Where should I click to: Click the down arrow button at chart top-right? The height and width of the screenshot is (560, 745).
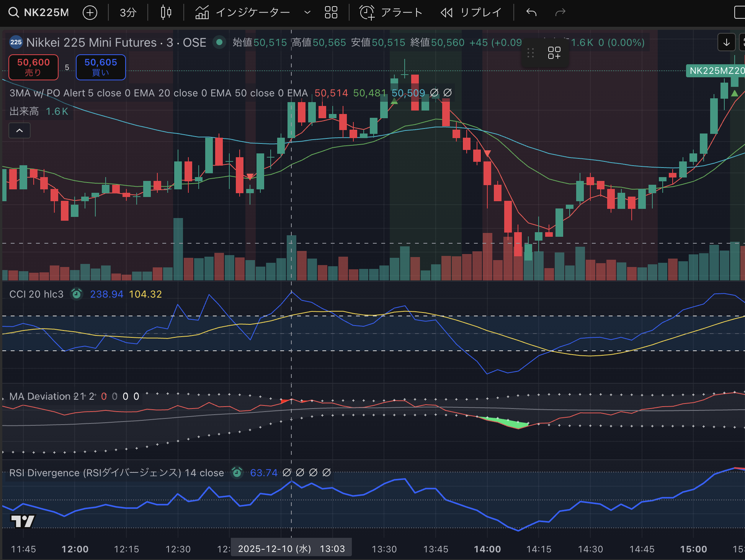(726, 42)
